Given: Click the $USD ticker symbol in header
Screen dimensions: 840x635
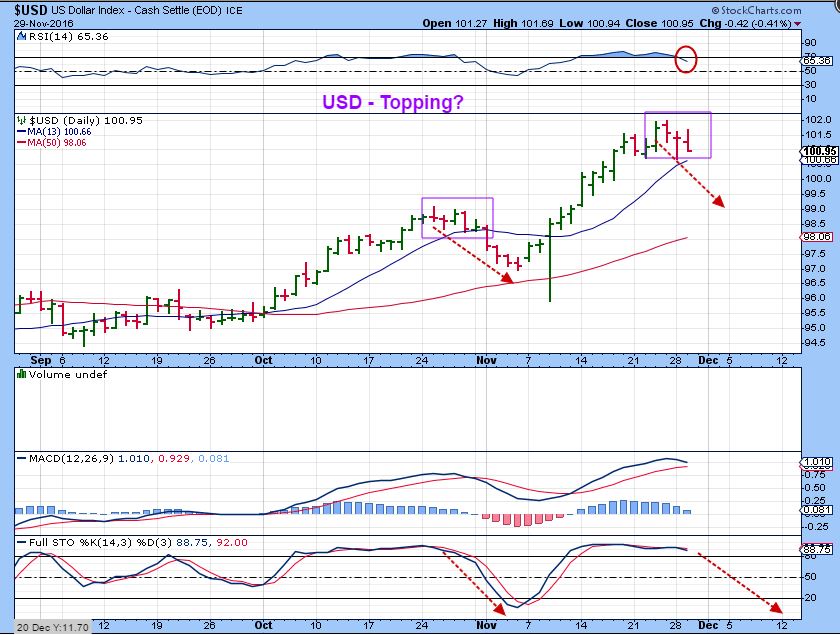Looking at the screenshot, I should (x=31, y=10).
